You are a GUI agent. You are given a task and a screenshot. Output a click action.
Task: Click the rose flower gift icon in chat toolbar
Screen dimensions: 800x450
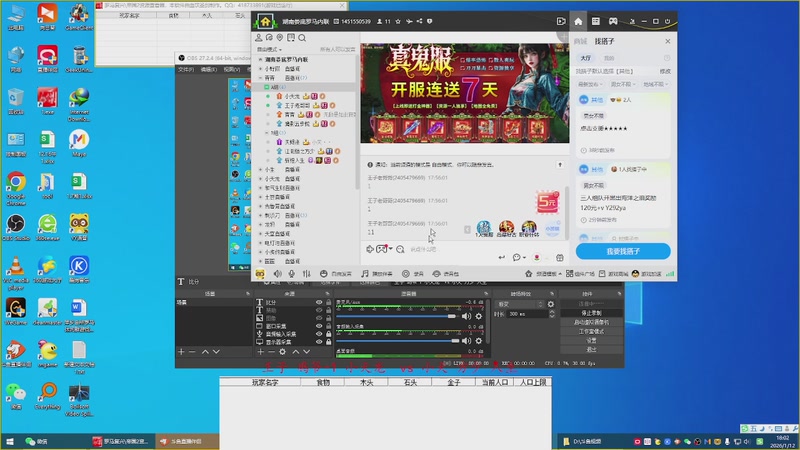(x=537, y=258)
